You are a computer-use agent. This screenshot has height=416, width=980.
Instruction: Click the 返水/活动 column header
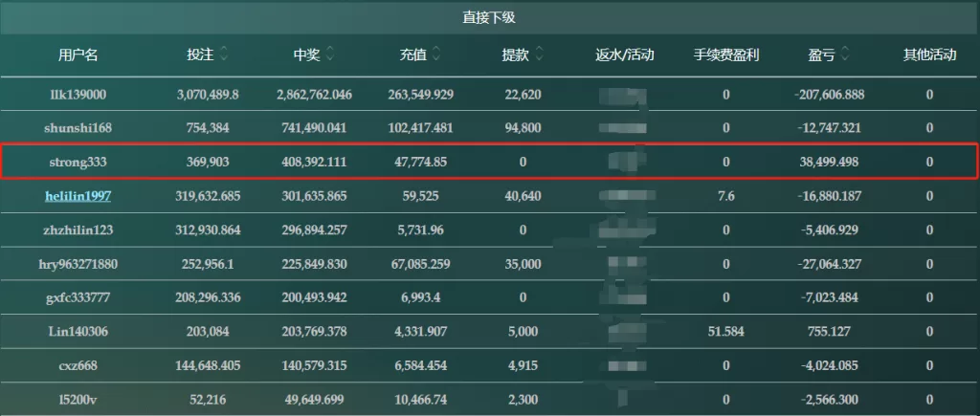[x=624, y=55]
